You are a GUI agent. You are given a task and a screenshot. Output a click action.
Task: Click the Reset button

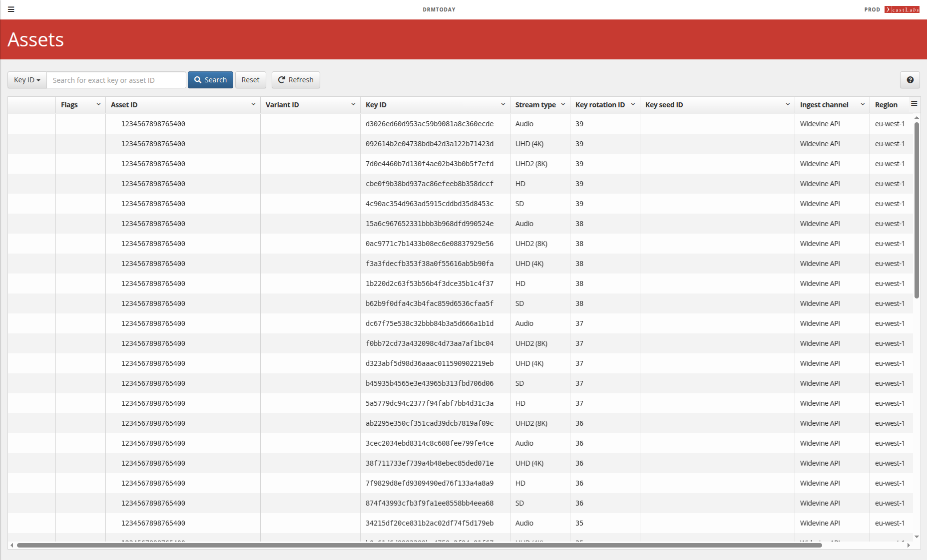(250, 80)
